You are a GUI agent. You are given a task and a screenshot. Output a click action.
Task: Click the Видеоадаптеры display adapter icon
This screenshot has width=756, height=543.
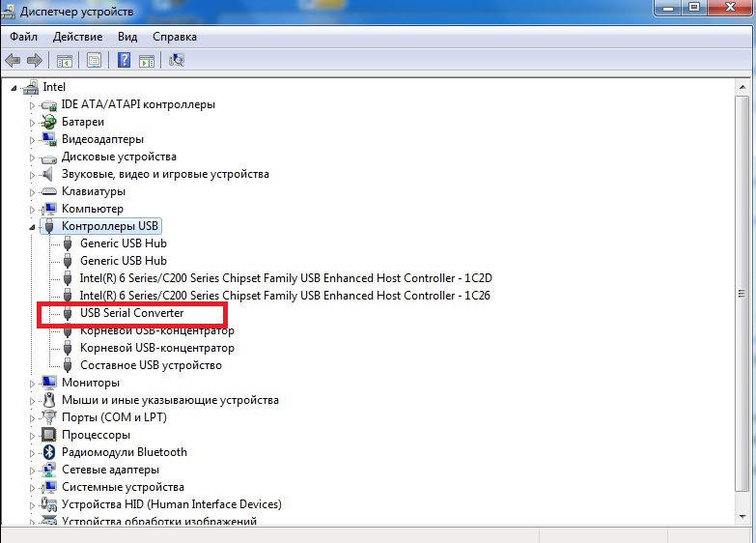[x=48, y=139]
